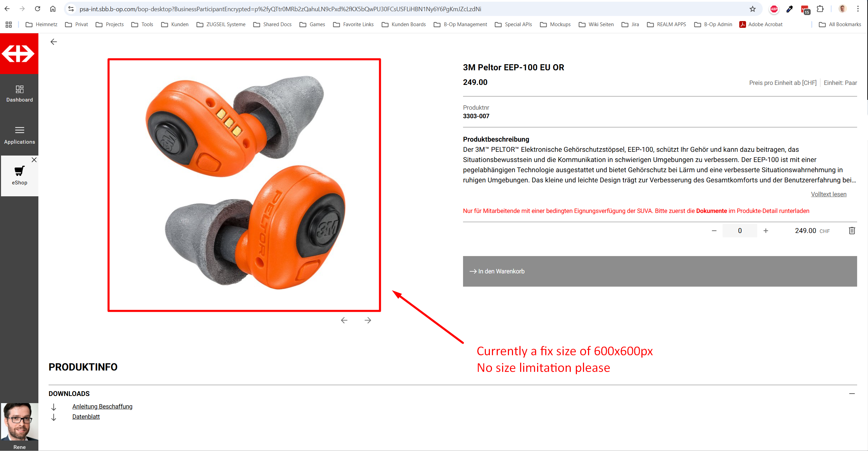Download Anleitung Beschaffung document
This screenshot has height=451, width=868.
tap(102, 407)
